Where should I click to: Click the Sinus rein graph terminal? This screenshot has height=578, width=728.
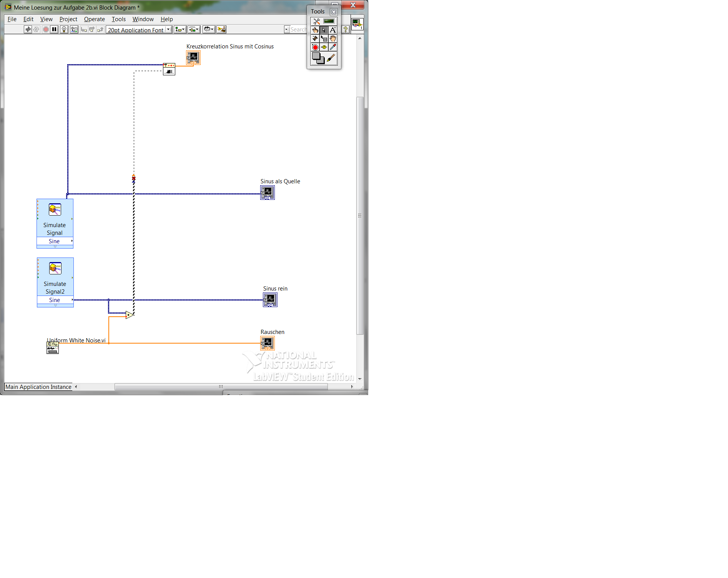pyautogui.click(x=270, y=300)
